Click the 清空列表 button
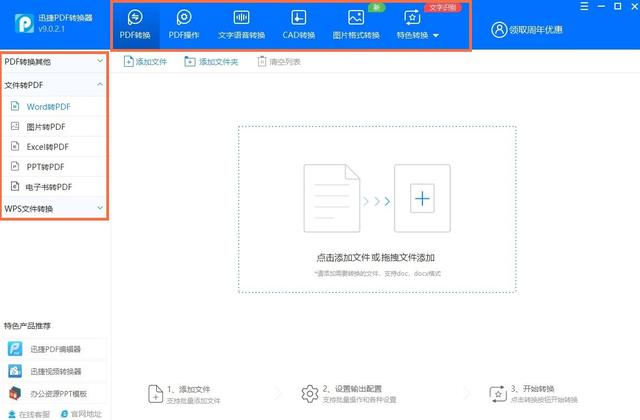 pyautogui.click(x=279, y=62)
